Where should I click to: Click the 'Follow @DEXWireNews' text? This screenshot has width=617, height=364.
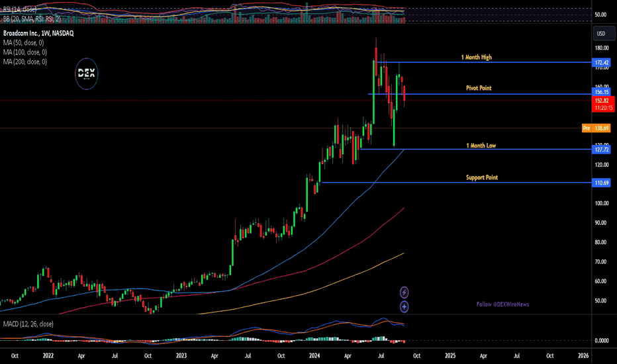pyautogui.click(x=502, y=304)
